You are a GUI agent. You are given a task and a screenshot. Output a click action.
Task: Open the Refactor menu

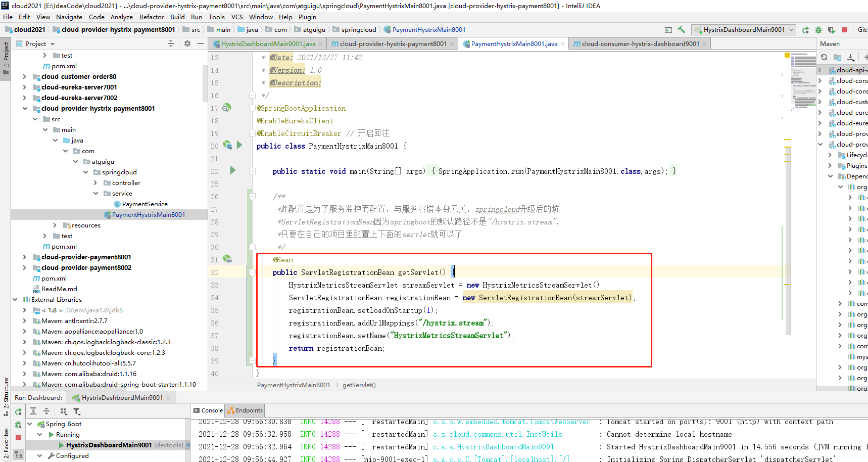pyautogui.click(x=152, y=17)
